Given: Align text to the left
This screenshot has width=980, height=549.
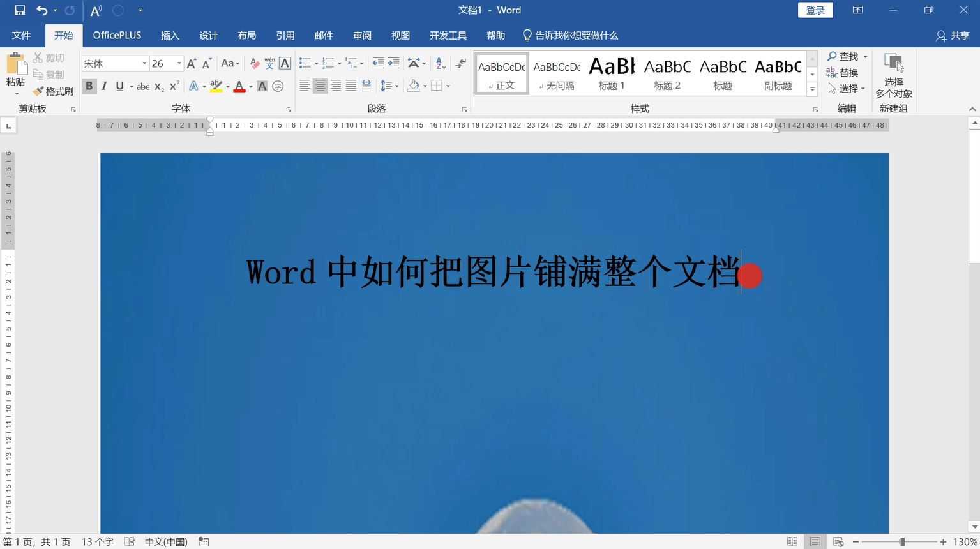Looking at the screenshot, I should coord(305,86).
